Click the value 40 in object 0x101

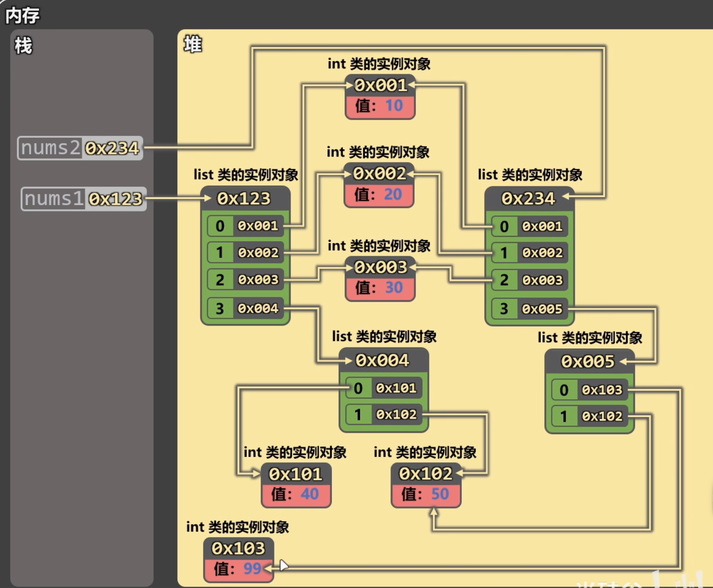coord(309,494)
